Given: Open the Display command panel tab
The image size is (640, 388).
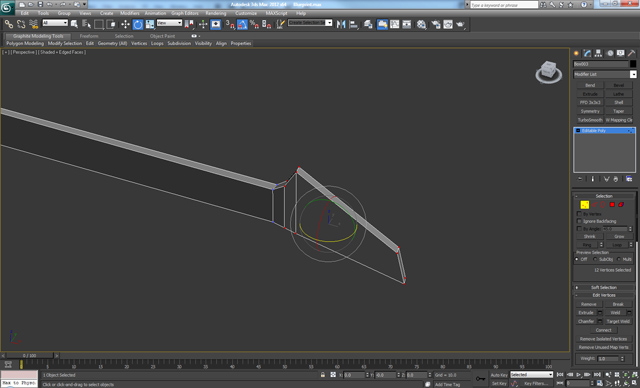Looking at the screenshot, I should coord(620,53).
